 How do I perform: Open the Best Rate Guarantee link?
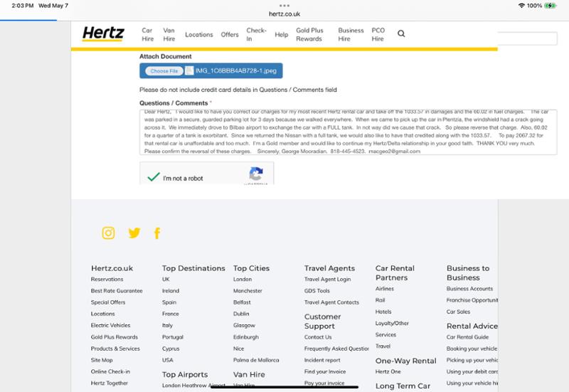[117, 291]
